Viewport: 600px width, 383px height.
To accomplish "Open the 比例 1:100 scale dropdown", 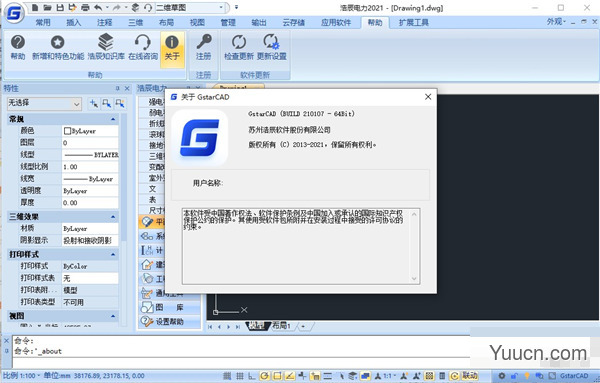I will click(21, 376).
